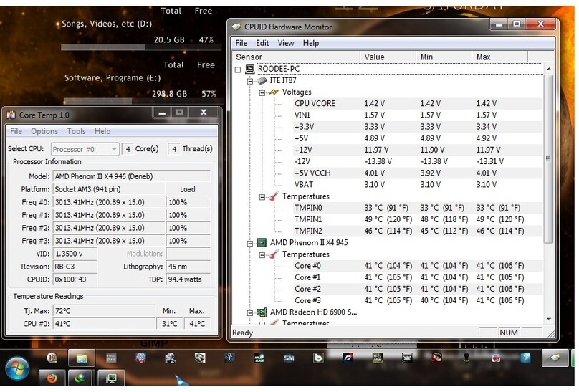Open Core Temp Help menu
Viewport: 579px width, 392px height.
pyautogui.click(x=102, y=131)
